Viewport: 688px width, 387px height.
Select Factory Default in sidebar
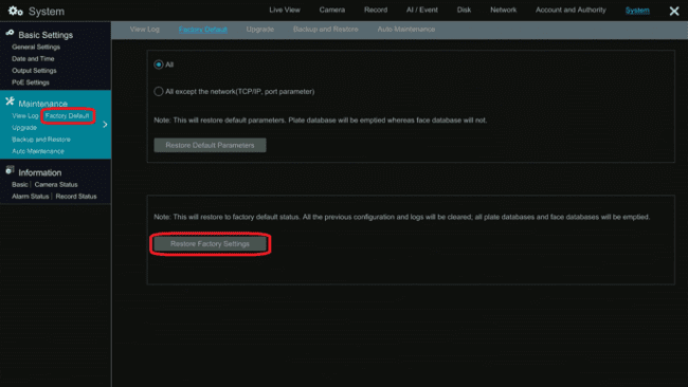(x=67, y=116)
